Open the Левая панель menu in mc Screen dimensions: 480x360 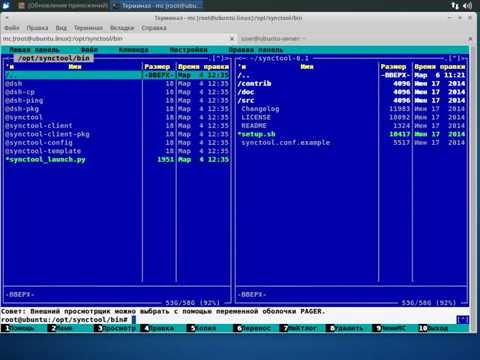click(34, 50)
